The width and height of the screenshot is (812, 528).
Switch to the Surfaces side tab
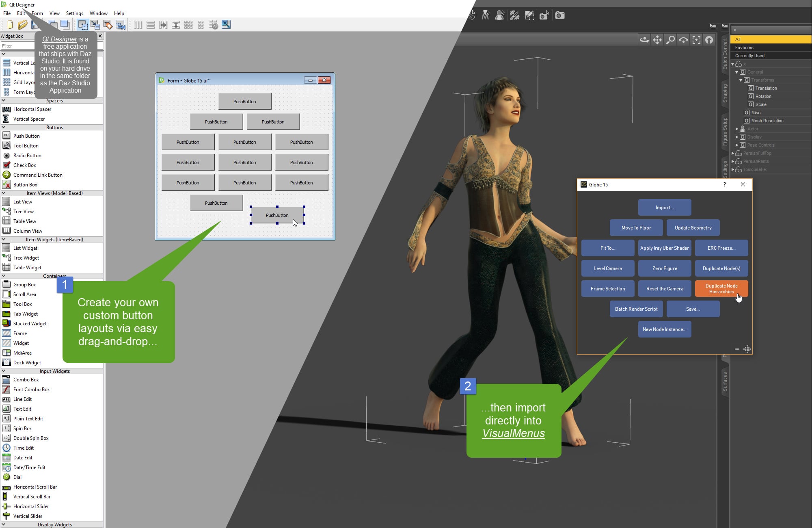726,380
